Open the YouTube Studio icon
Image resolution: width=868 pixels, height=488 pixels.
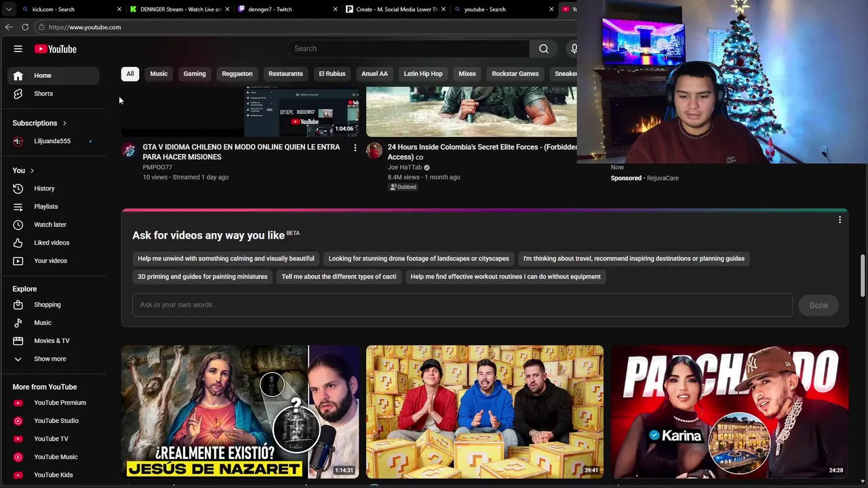pyautogui.click(x=18, y=421)
